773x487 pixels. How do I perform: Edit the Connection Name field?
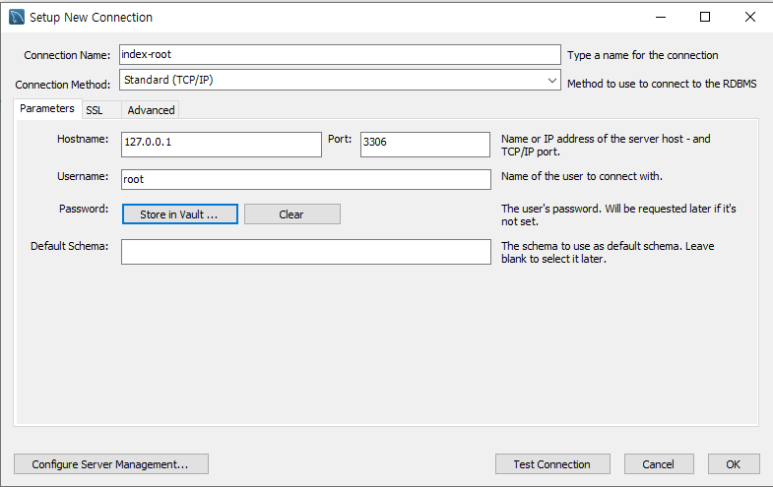(x=340, y=55)
